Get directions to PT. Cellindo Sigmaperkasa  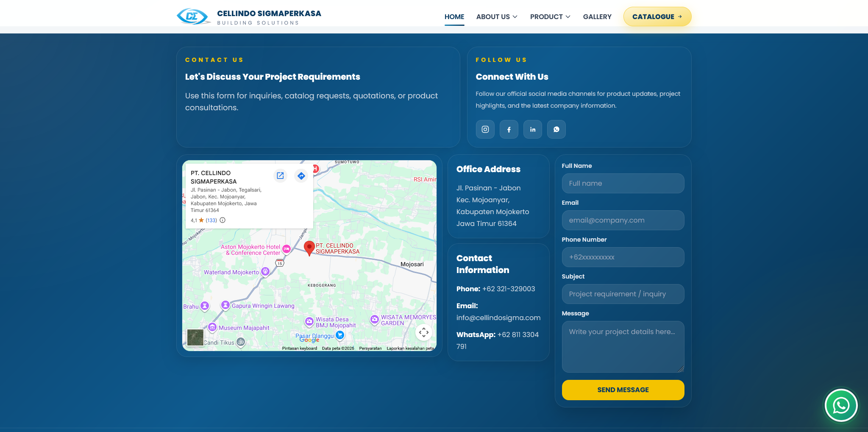pyautogui.click(x=301, y=176)
